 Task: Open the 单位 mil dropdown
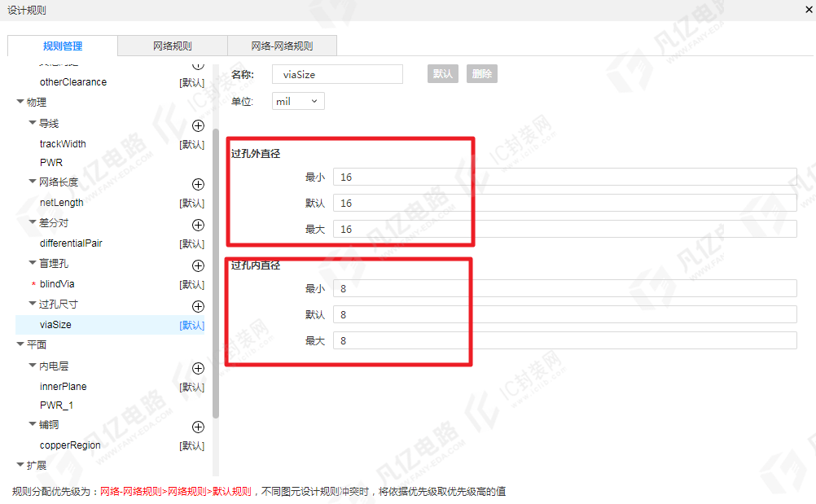[298, 101]
